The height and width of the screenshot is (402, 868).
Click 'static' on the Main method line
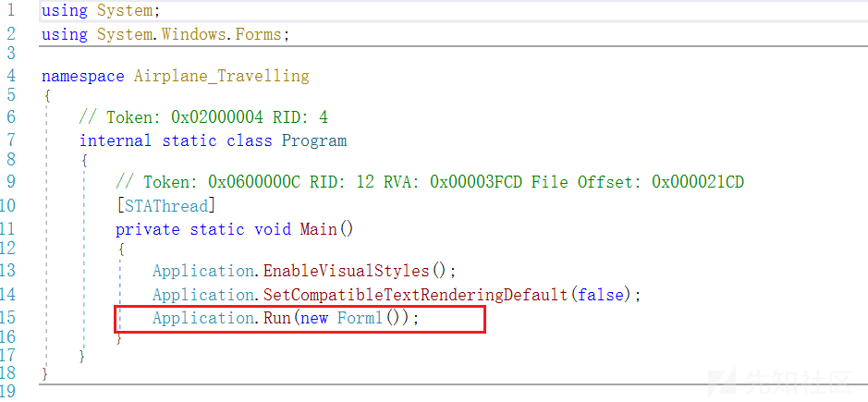coord(217,229)
